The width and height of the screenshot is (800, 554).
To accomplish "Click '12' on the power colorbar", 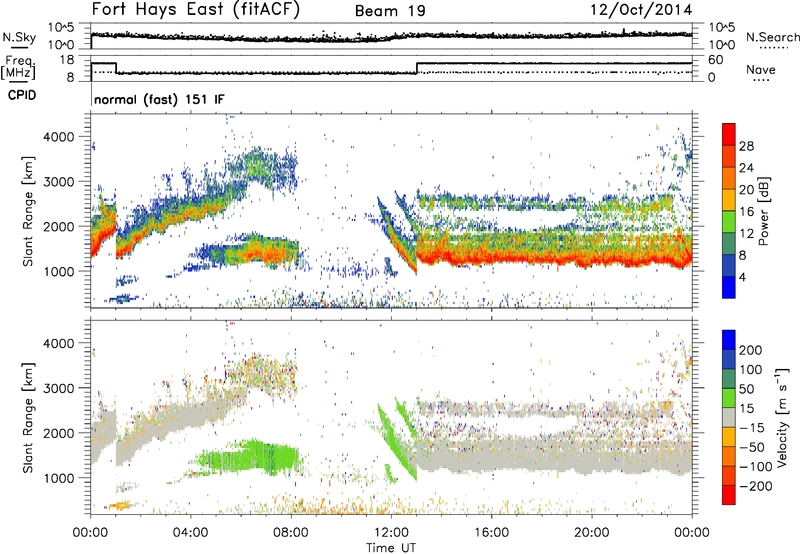I will point(746,234).
